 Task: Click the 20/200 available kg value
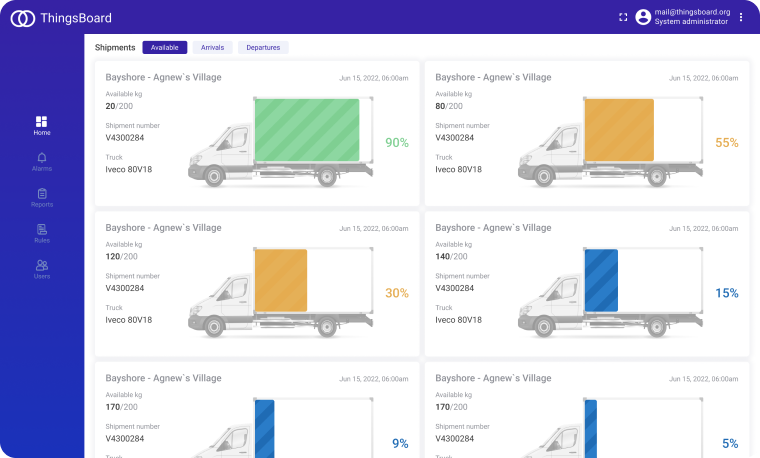coord(119,106)
